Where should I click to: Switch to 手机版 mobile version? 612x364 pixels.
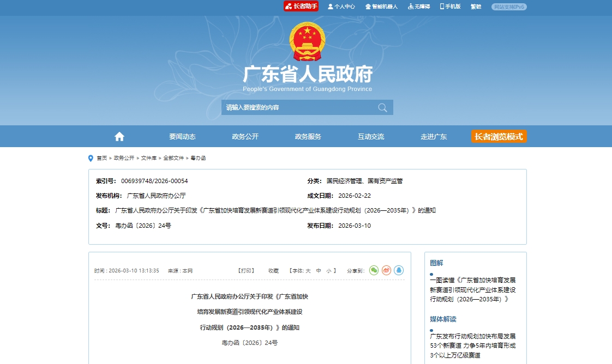(450, 7)
